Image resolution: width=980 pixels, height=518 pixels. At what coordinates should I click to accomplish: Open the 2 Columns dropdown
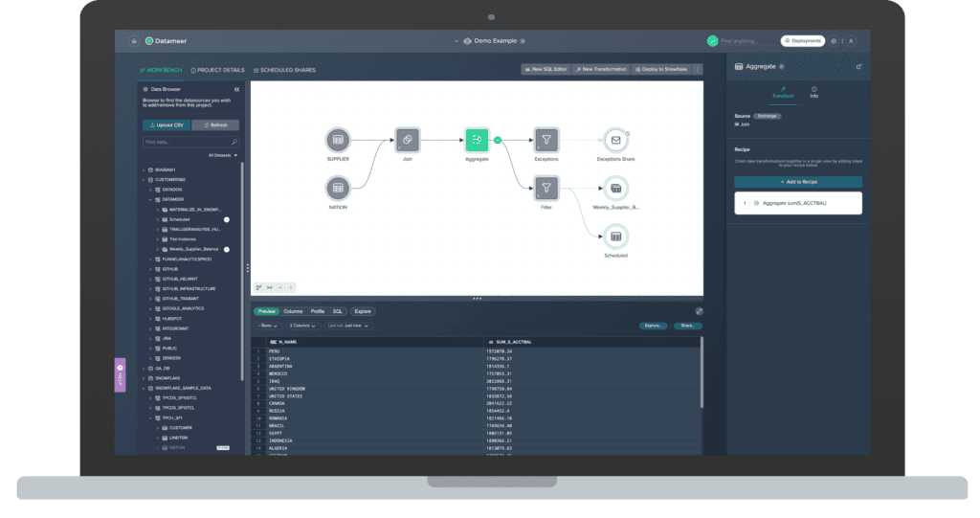304,326
